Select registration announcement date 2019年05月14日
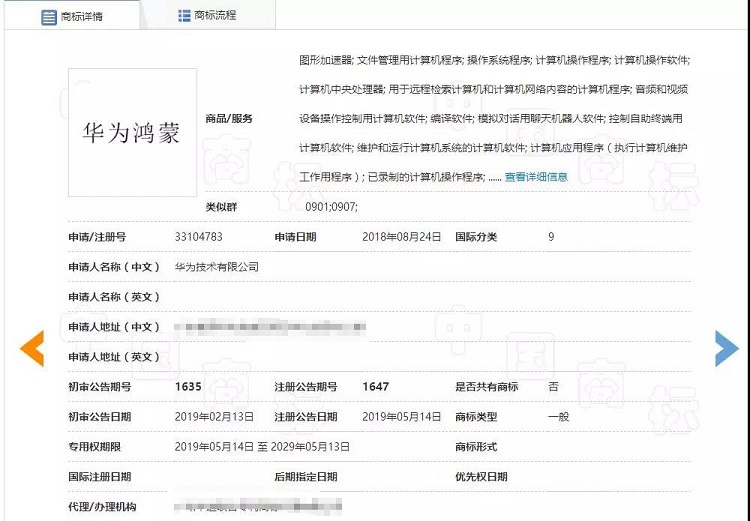Image resolution: width=750 pixels, height=521 pixels. coord(401,416)
